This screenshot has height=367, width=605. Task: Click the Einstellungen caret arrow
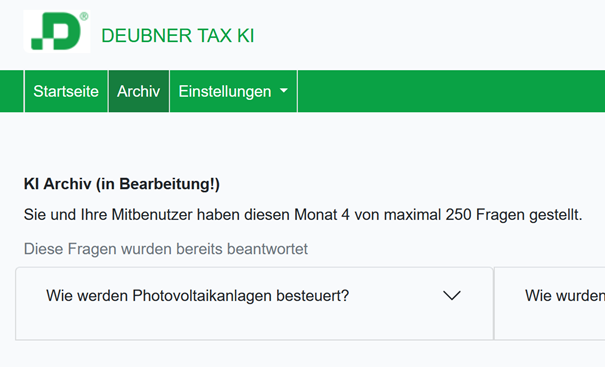[284, 91]
